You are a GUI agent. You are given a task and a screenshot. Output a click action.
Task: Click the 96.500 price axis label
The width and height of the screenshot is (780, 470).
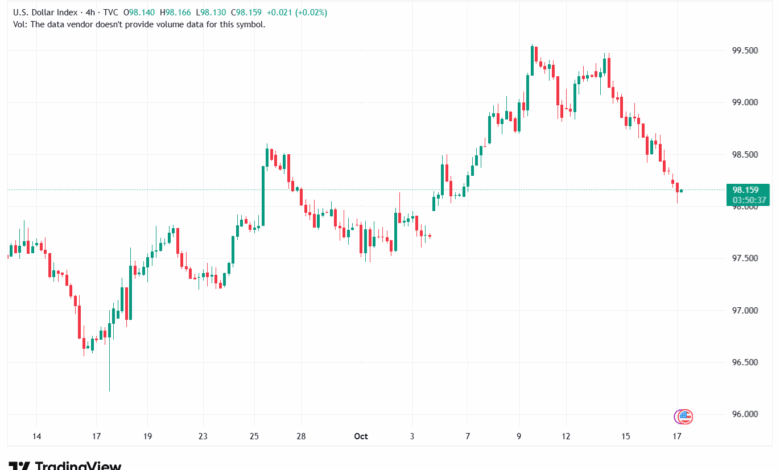pyautogui.click(x=745, y=362)
